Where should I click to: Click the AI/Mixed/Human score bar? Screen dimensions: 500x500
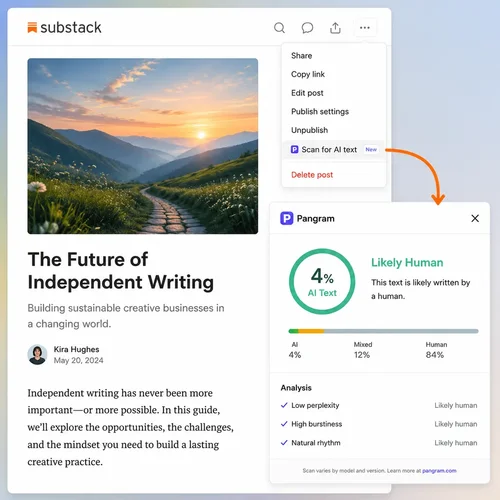coord(383,331)
